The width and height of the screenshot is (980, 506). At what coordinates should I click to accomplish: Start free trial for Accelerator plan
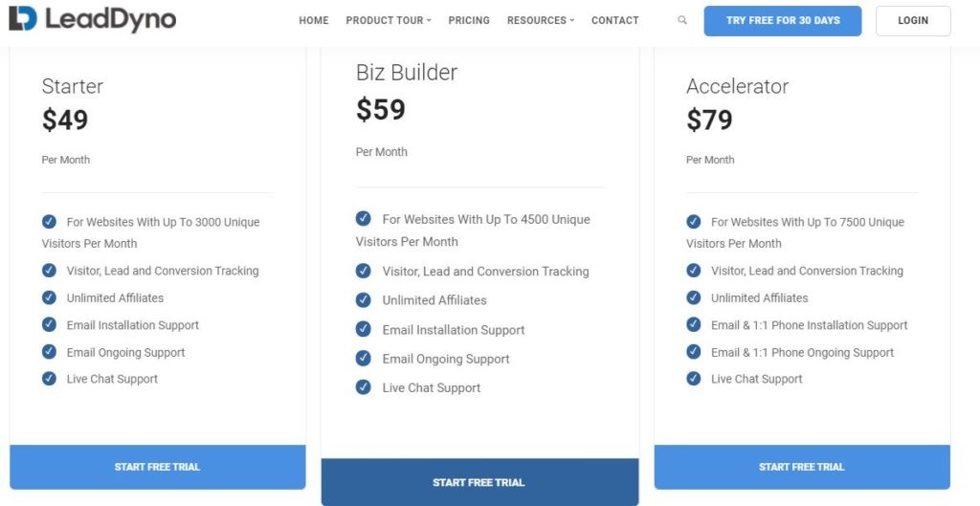(802, 467)
